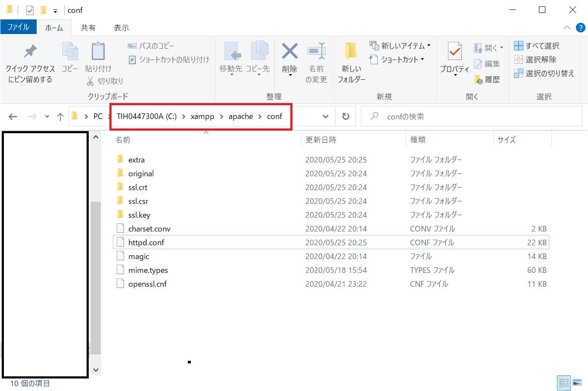Select all items via ribbon

pos(537,46)
